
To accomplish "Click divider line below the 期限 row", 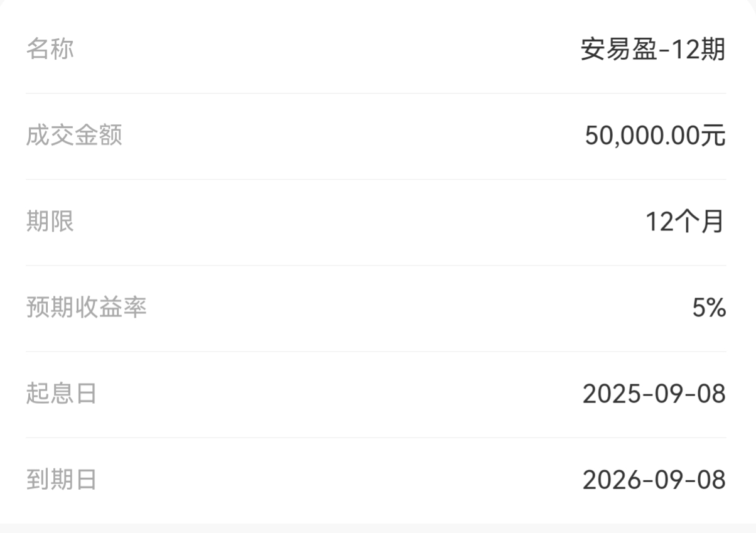I will tap(376, 265).
